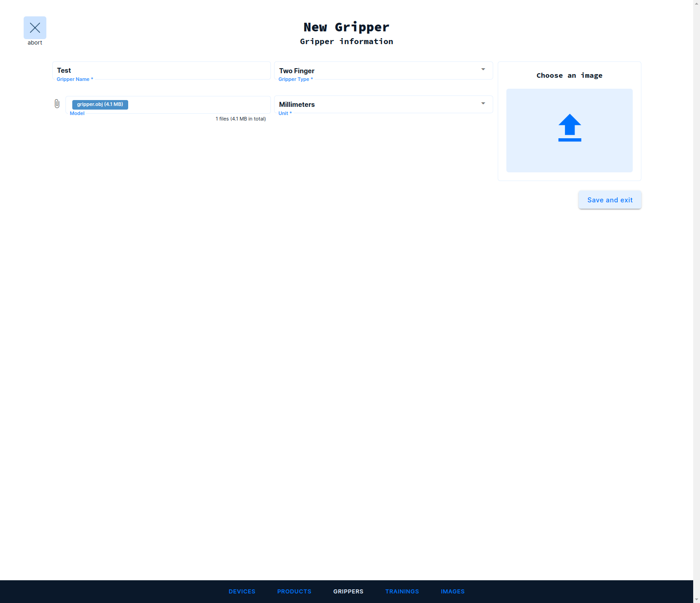The width and height of the screenshot is (700, 603).
Task: Click the Save and exit button
Action: pos(610,200)
